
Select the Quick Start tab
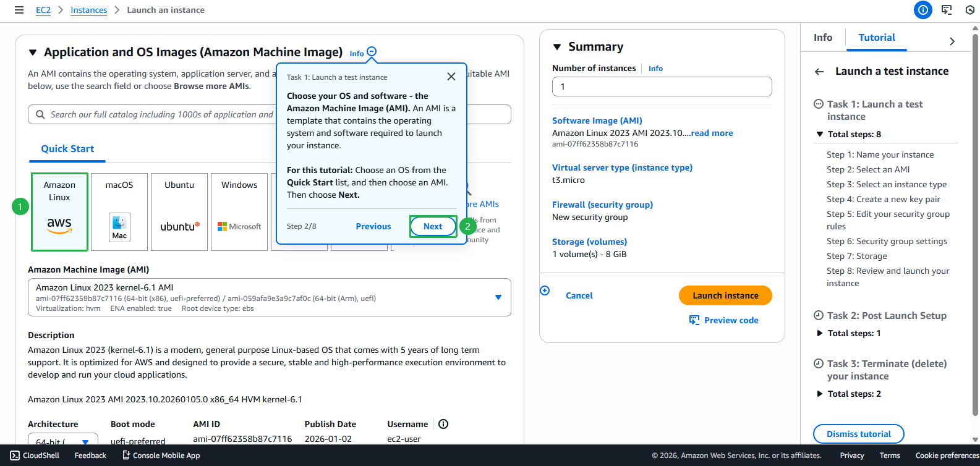pyautogui.click(x=67, y=149)
